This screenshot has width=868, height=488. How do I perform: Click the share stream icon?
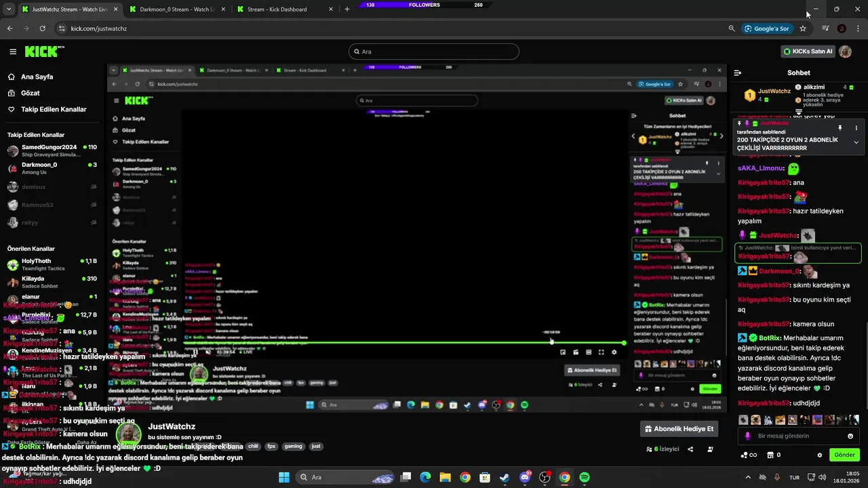pyautogui.click(x=690, y=449)
